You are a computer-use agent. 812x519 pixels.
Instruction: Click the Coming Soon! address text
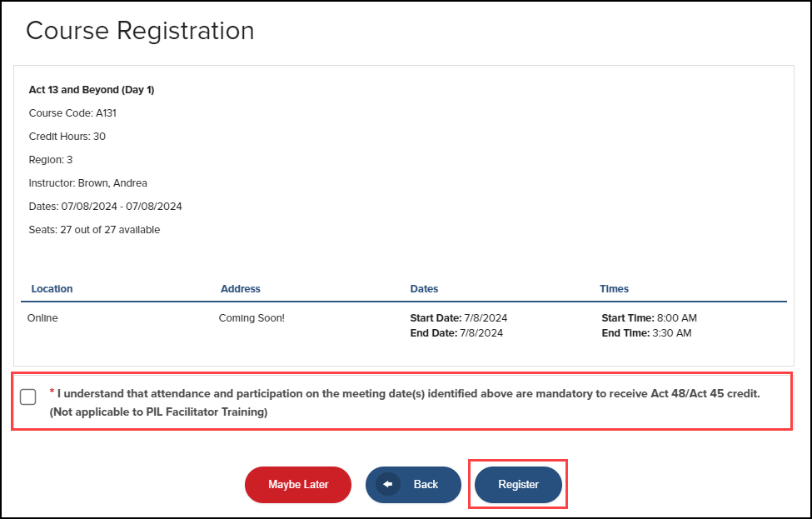pyautogui.click(x=252, y=317)
